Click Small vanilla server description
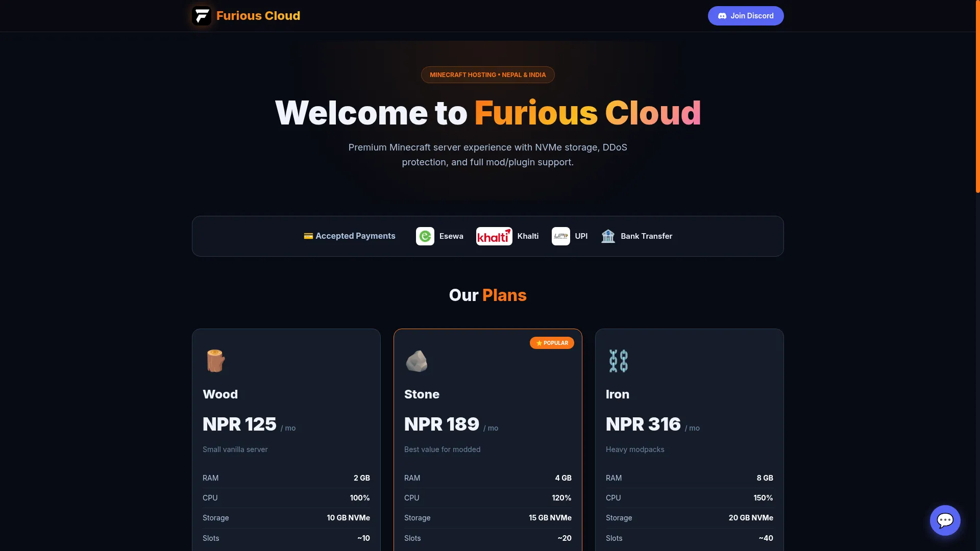This screenshot has width=980, height=551. tap(235, 449)
